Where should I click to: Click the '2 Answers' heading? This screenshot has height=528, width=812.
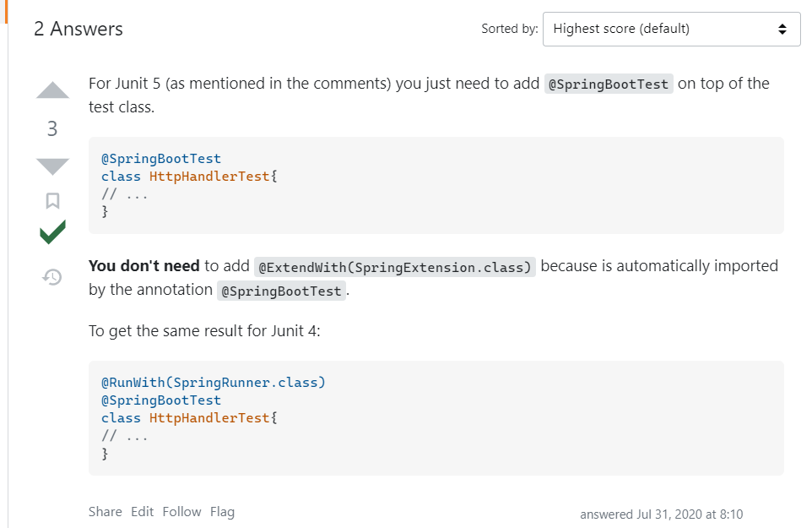pos(78,29)
